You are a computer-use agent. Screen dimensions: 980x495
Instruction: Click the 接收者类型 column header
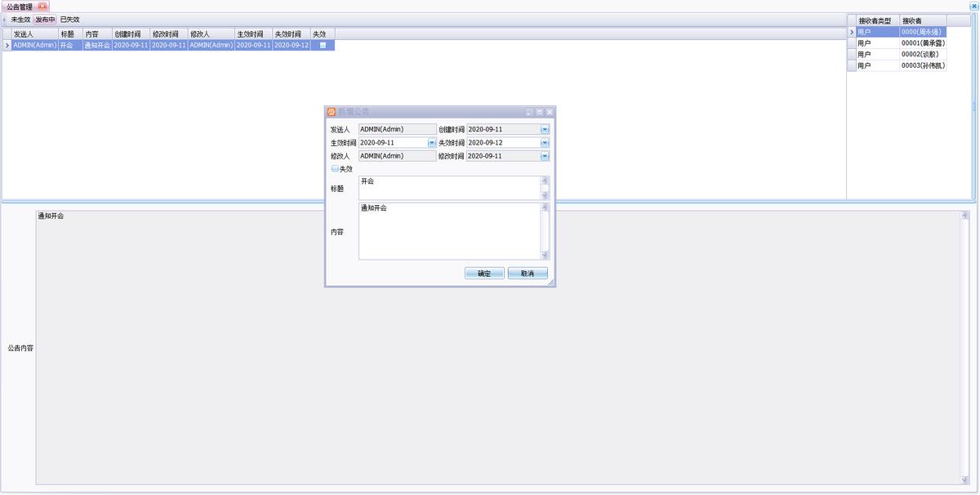878,20
